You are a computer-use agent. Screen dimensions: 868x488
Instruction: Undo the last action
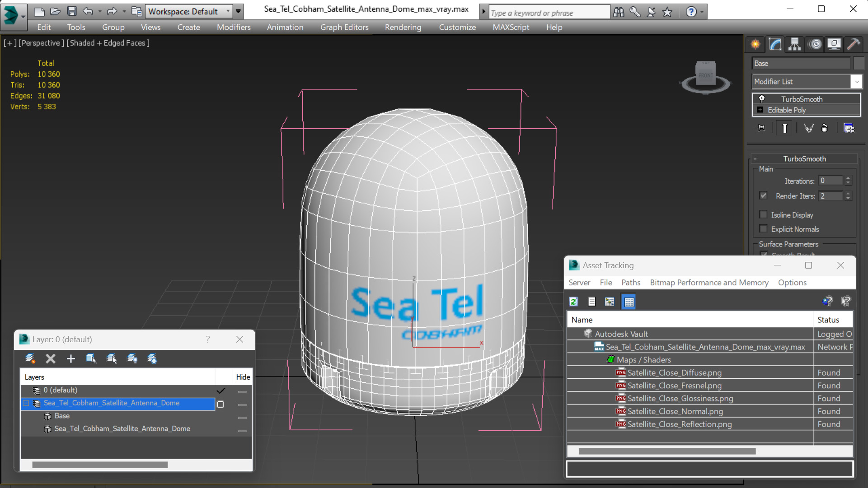tap(88, 11)
